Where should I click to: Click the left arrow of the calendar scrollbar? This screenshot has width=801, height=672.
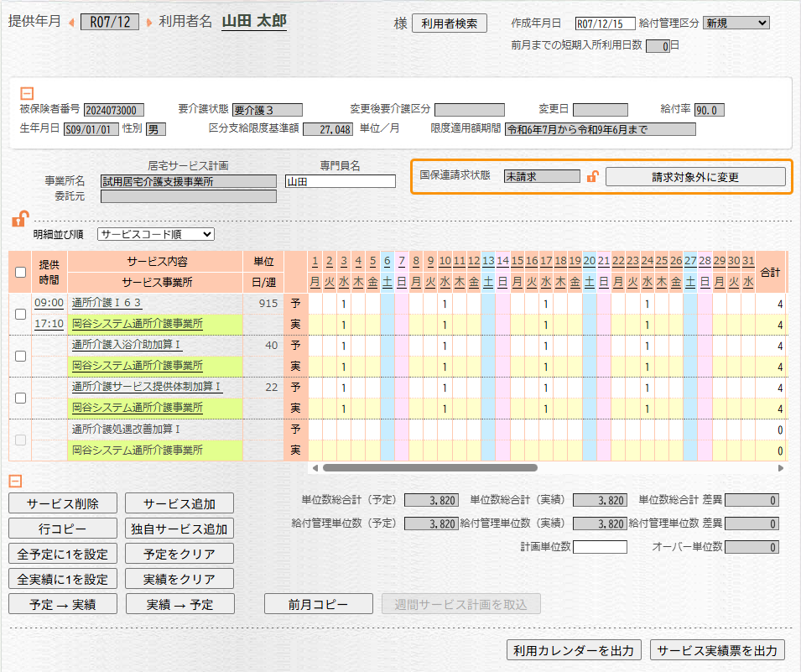pyautogui.click(x=315, y=468)
